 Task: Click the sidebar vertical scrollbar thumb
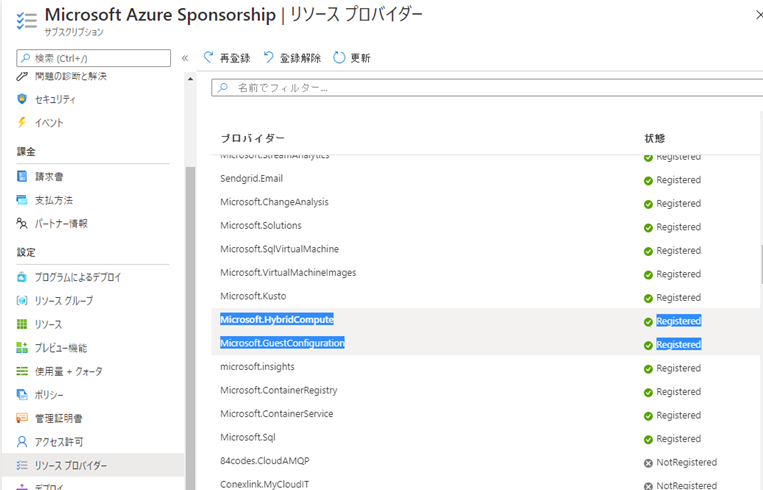[190, 328]
